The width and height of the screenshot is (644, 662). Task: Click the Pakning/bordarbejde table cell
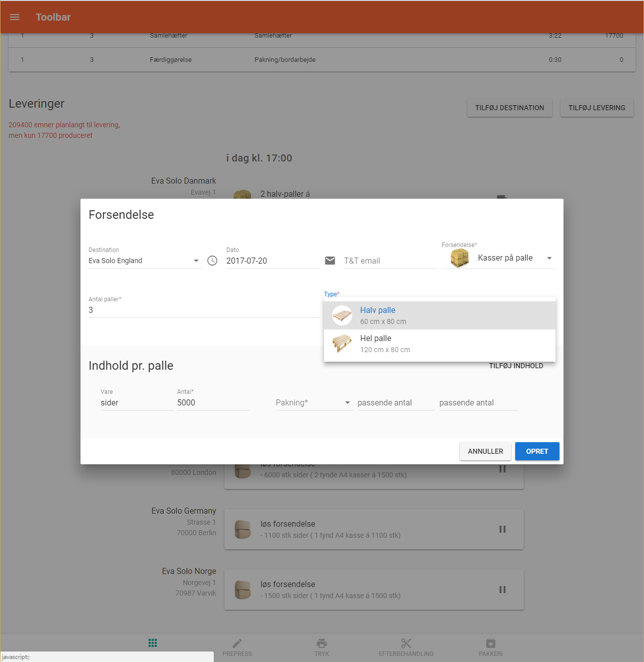click(x=285, y=59)
